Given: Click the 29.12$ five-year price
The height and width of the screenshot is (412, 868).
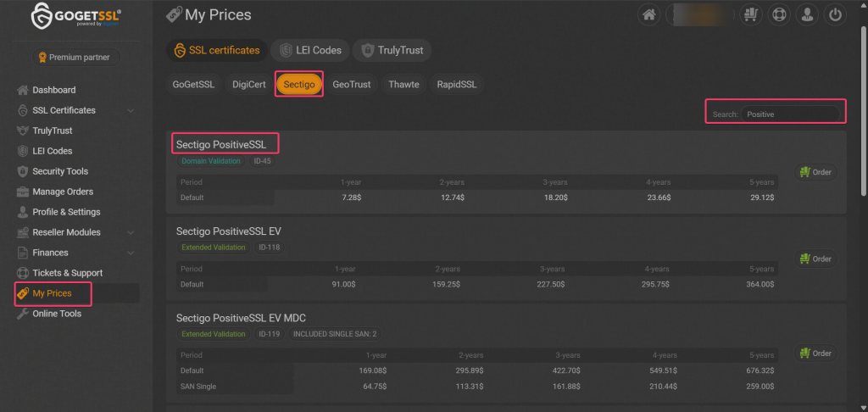Looking at the screenshot, I should tap(763, 198).
